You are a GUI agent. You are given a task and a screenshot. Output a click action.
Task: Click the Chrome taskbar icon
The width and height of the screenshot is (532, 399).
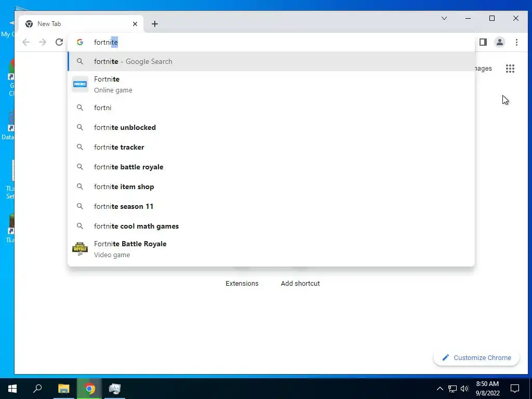pos(89,389)
